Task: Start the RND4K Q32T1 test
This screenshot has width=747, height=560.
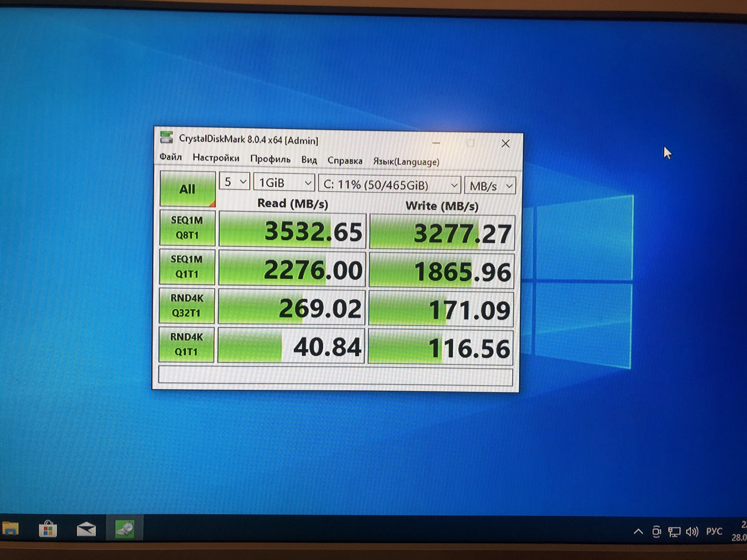Action: (x=187, y=306)
